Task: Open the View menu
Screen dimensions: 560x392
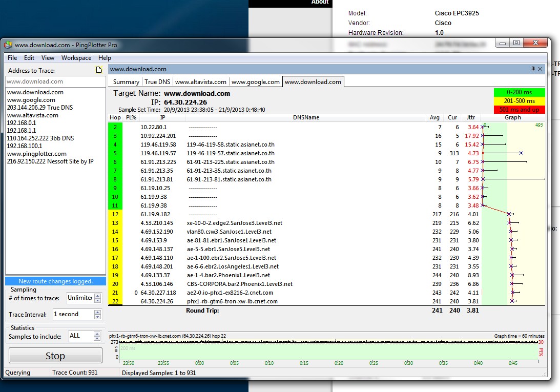Action: (48, 58)
